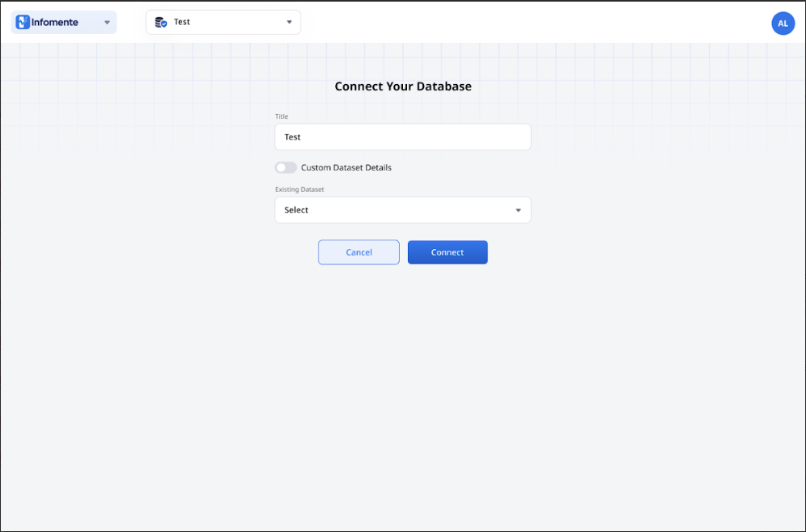
Task: Expand the Test database selector
Action: [223, 23]
